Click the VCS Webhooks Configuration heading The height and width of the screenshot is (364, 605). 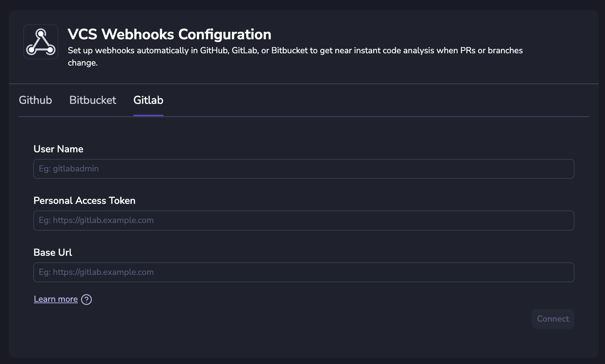point(169,34)
